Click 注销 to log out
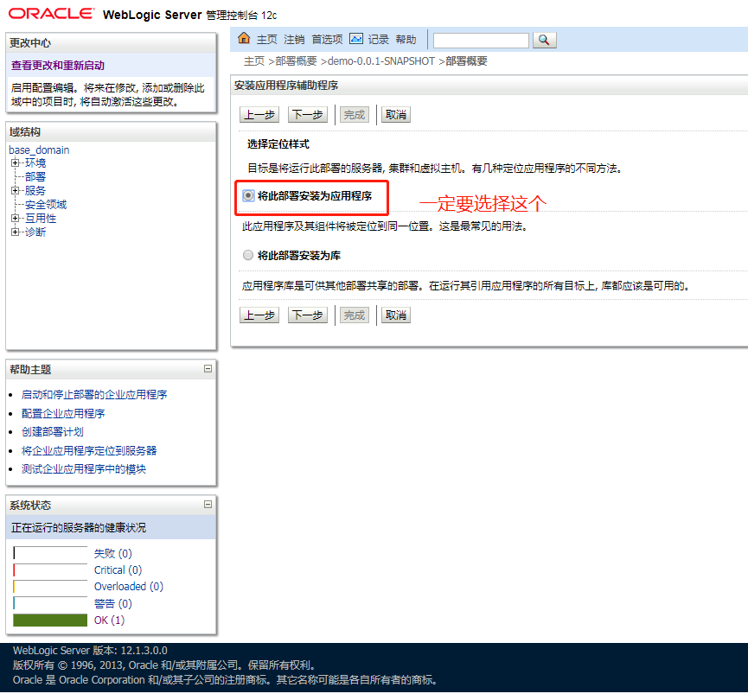The width and height of the screenshot is (748, 700). tap(294, 40)
